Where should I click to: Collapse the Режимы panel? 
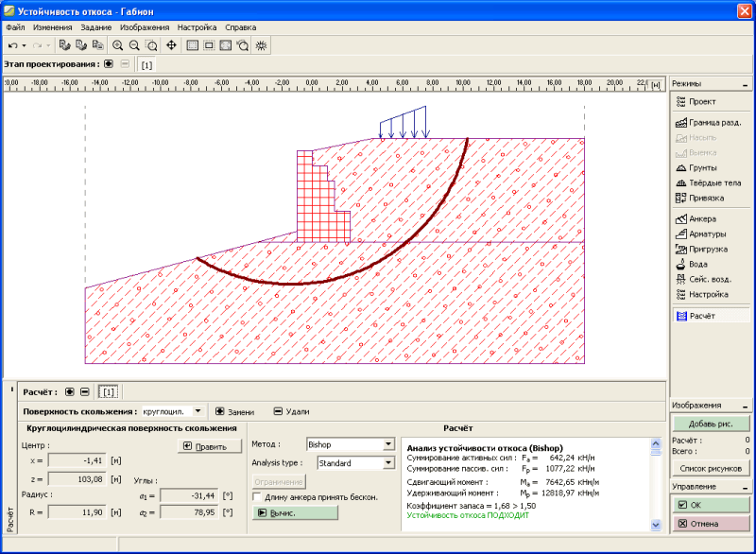(x=747, y=84)
